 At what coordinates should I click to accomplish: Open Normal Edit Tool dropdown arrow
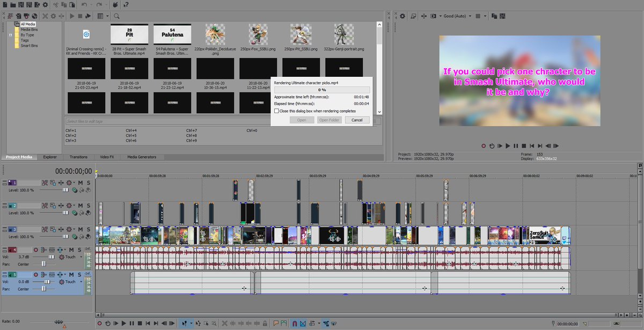[191, 324]
